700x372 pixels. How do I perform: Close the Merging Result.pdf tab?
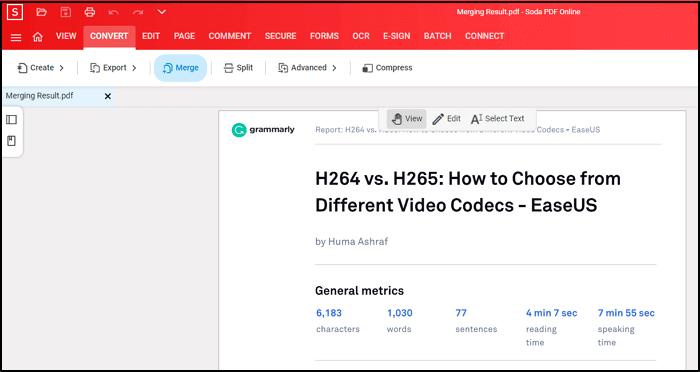(x=108, y=96)
